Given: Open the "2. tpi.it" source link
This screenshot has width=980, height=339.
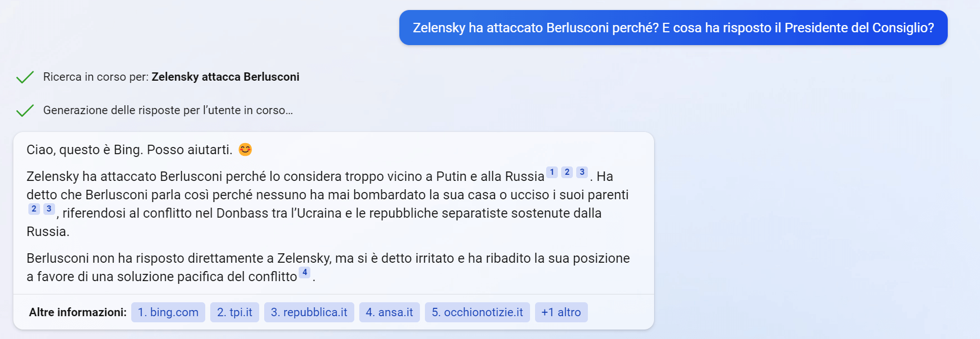Looking at the screenshot, I should tap(234, 312).
